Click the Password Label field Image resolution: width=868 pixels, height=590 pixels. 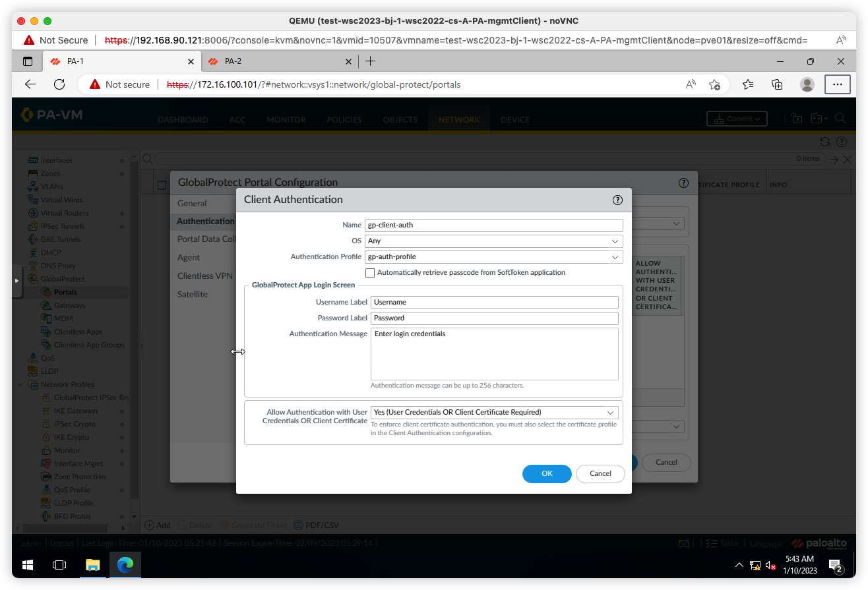coord(494,318)
